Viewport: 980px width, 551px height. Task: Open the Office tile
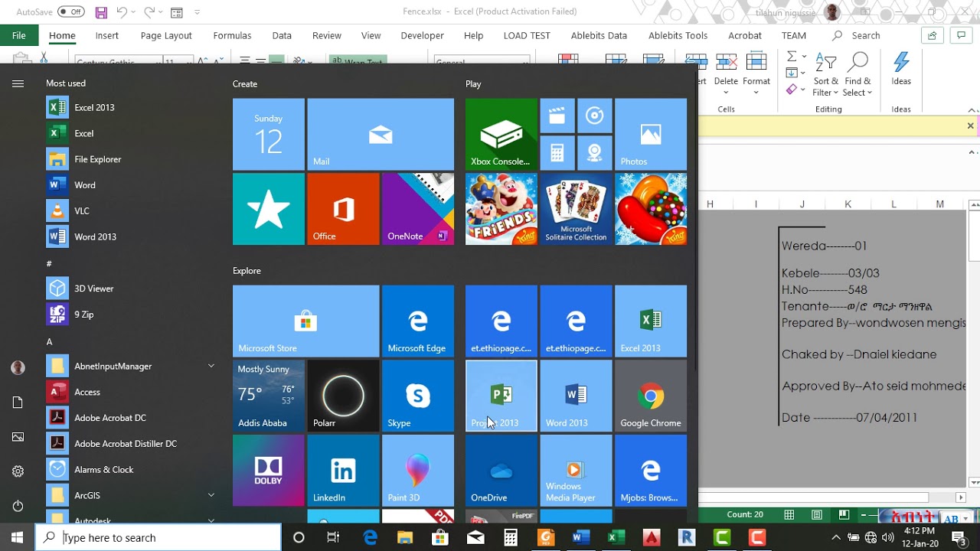(x=343, y=209)
